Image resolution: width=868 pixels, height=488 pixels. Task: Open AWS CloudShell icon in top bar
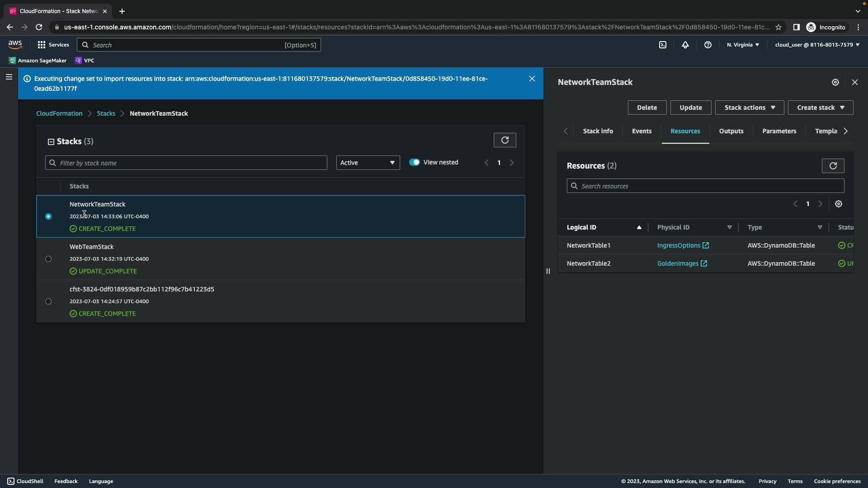coord(662,45)
